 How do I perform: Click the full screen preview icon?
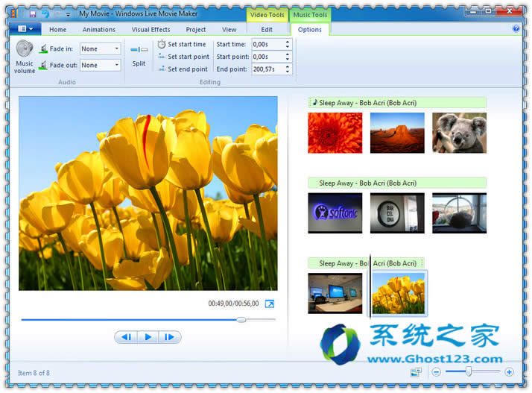pos(270,304)
